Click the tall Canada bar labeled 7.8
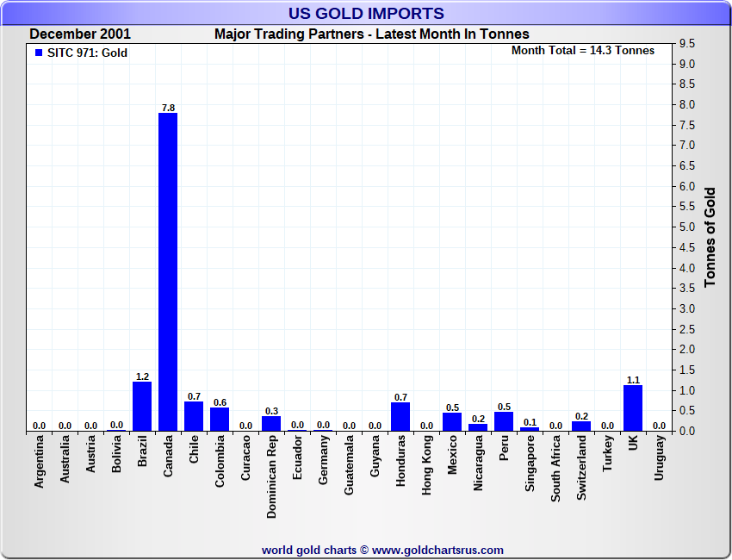Screen dimensions: 732x560 tap(168, 271)
